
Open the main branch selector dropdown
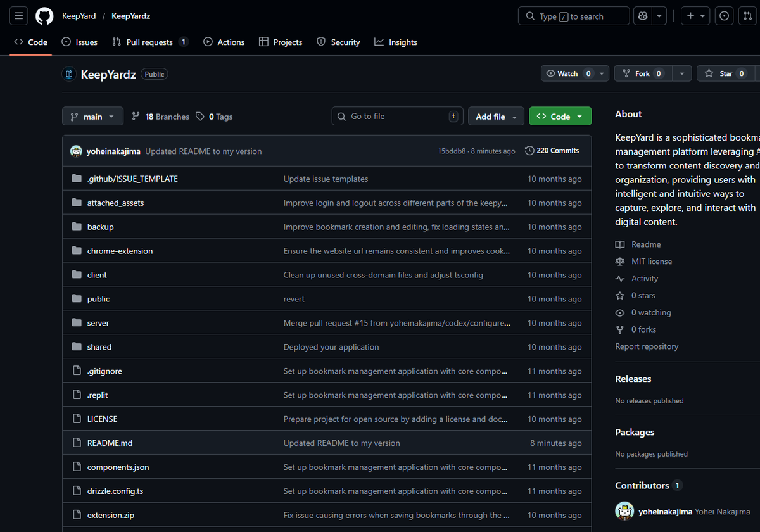92,117
